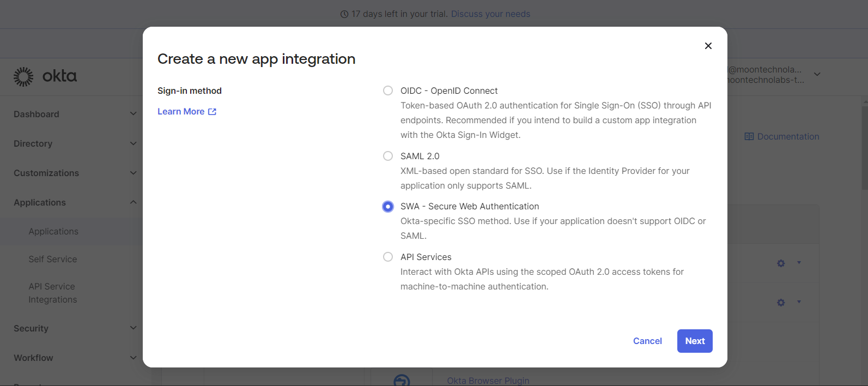This screenshot has height=386, width=868.
Task: Click the upper gear settings icon
Action: (x=781, y=263)
